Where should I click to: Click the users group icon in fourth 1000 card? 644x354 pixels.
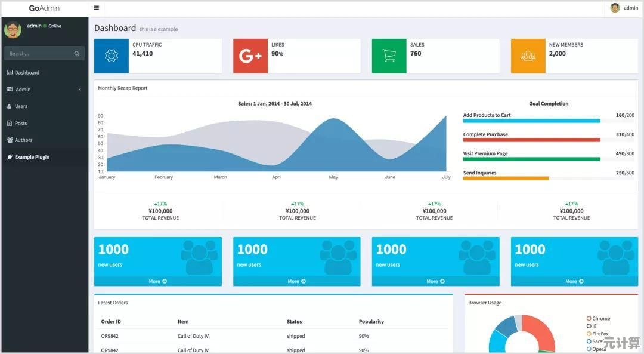[616, 257]
